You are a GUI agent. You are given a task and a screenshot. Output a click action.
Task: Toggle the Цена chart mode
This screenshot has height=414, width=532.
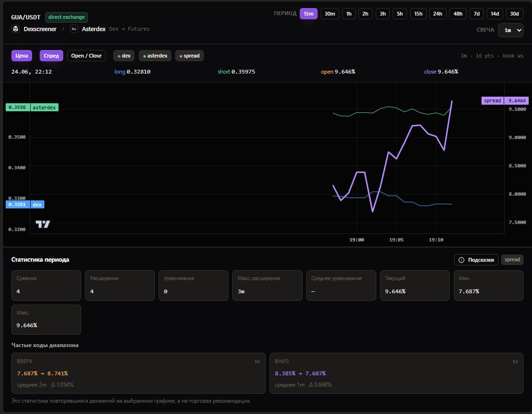tap(22, 56)
